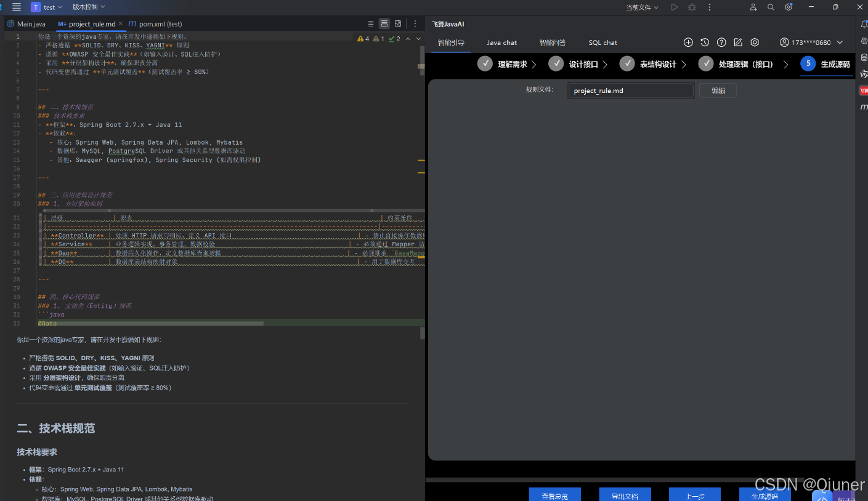
Task: Open the 版本控制 version control dropdown
Action: pyautogui.click(x=89, y=7)
